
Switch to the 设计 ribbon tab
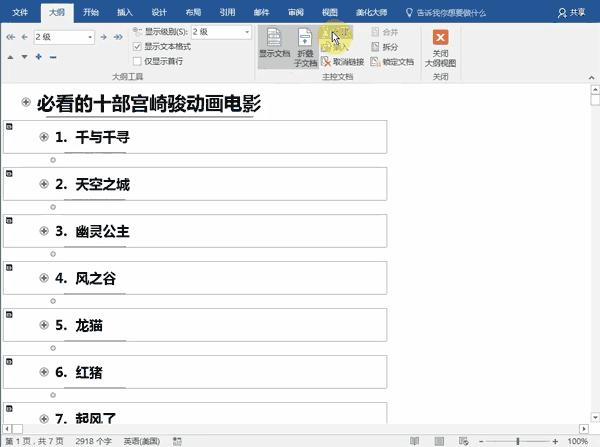click(x=159, y=12)
